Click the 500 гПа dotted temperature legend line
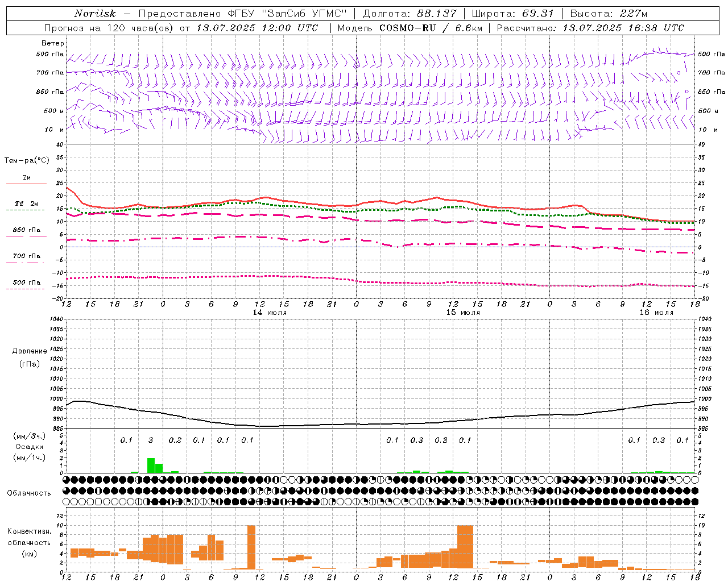Image resolution: width=728 pixels, height=582 pixels. click(x=25, y=289)
